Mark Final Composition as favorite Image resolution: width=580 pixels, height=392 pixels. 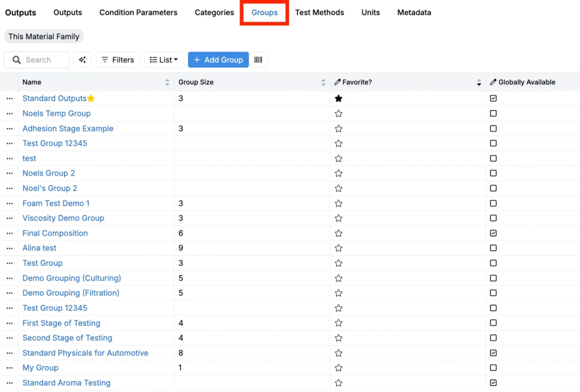(339, 233)
